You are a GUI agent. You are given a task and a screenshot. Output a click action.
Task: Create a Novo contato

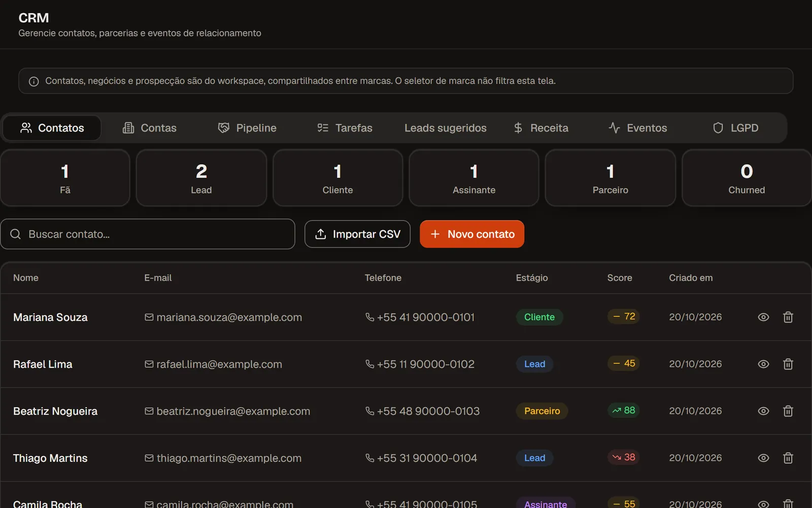click(x=472, y=234)
